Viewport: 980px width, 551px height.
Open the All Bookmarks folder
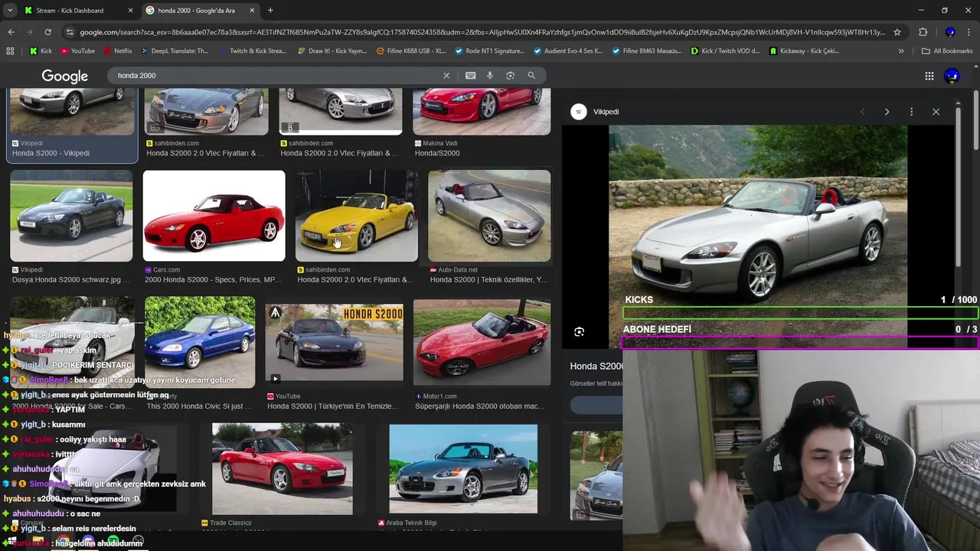946,51
